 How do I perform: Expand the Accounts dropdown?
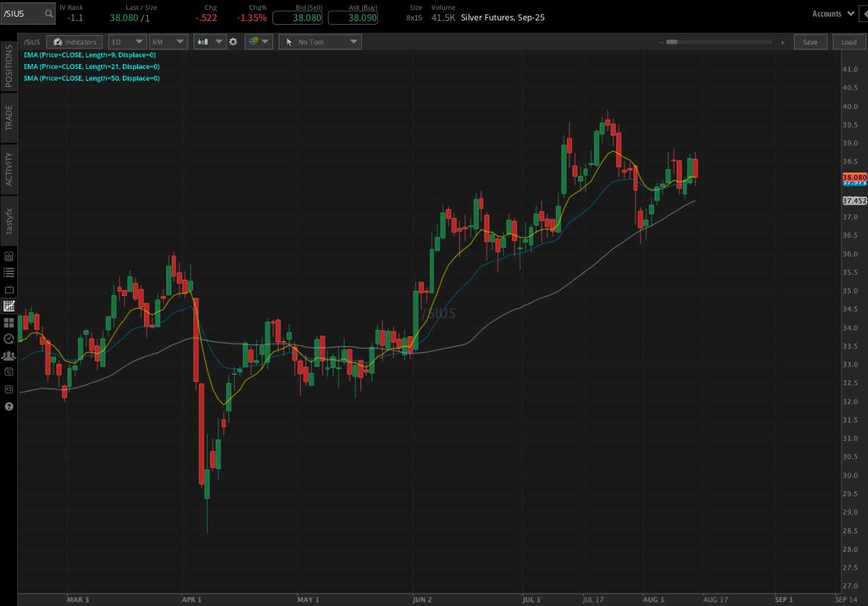[x=833, y=14]
